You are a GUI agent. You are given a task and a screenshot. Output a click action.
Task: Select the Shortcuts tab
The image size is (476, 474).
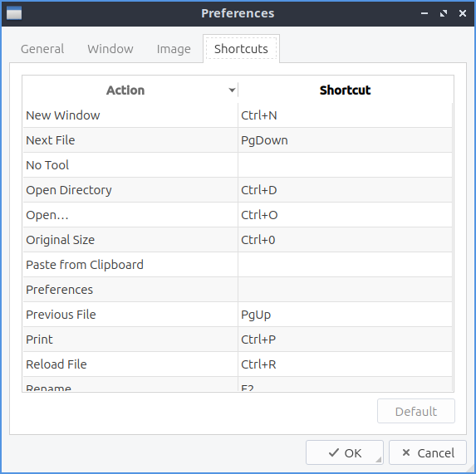[241, 49]
